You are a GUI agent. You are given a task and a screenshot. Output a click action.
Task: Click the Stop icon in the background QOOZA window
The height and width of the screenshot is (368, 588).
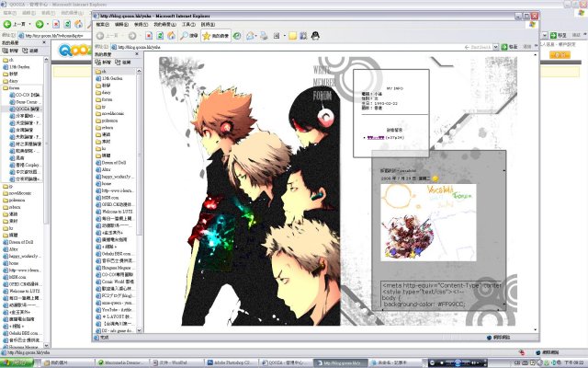56,24
